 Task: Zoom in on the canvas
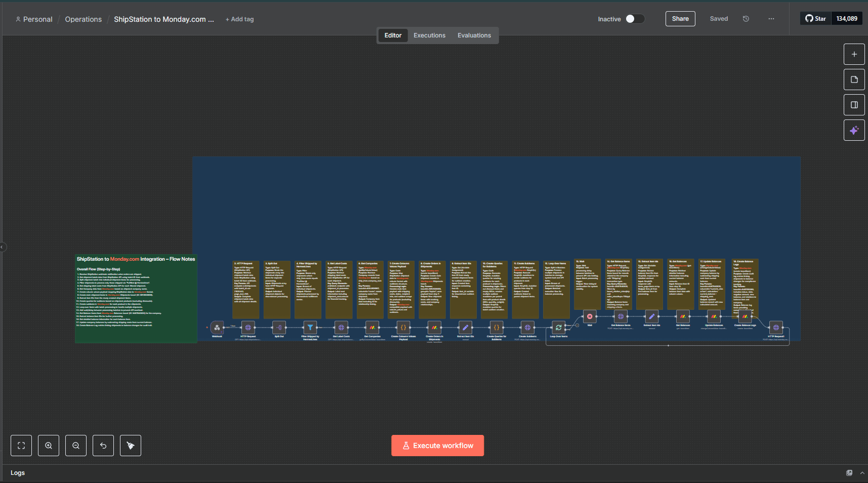[x=49, y=446]
